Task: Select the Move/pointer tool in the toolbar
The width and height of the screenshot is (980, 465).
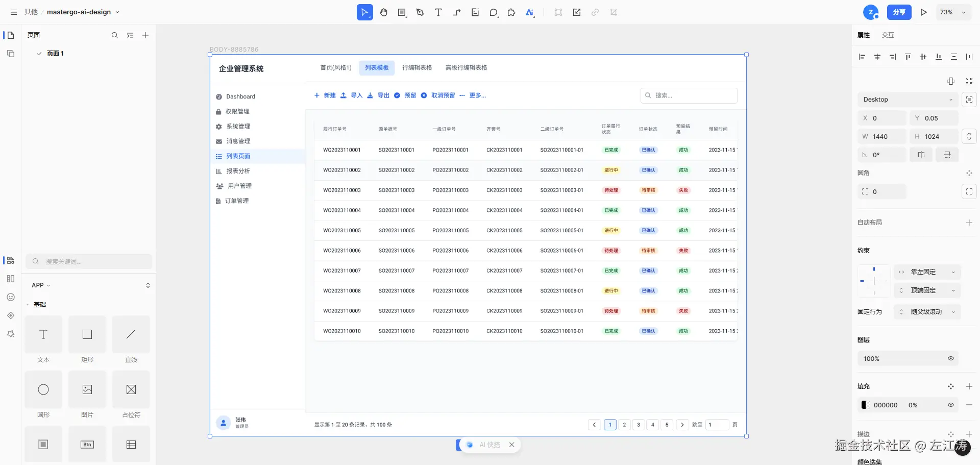Action: click(364, 12)
